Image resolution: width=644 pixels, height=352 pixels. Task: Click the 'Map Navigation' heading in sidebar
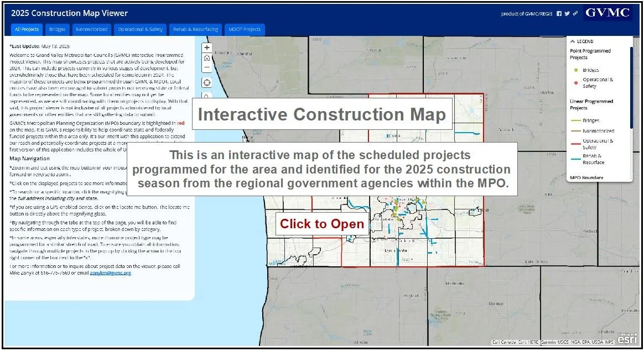[29, 159]
